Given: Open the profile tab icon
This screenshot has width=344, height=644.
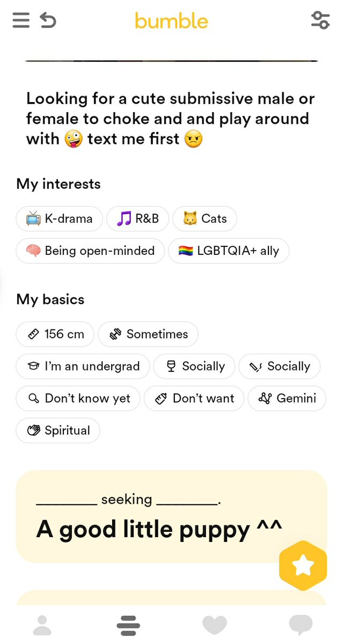Looking at the screenshot, I should point(42,625).
